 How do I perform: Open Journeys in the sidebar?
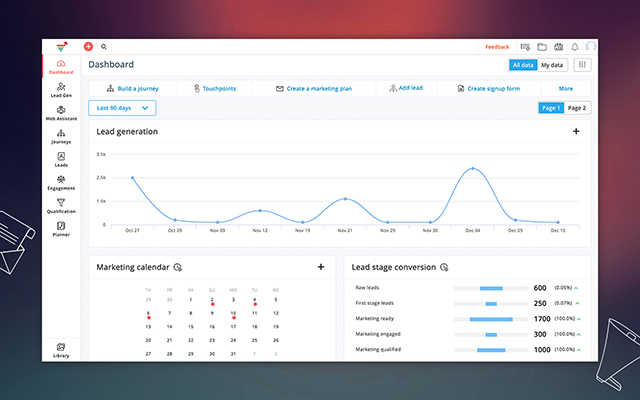pyautogui.click(x=61, y=136)
